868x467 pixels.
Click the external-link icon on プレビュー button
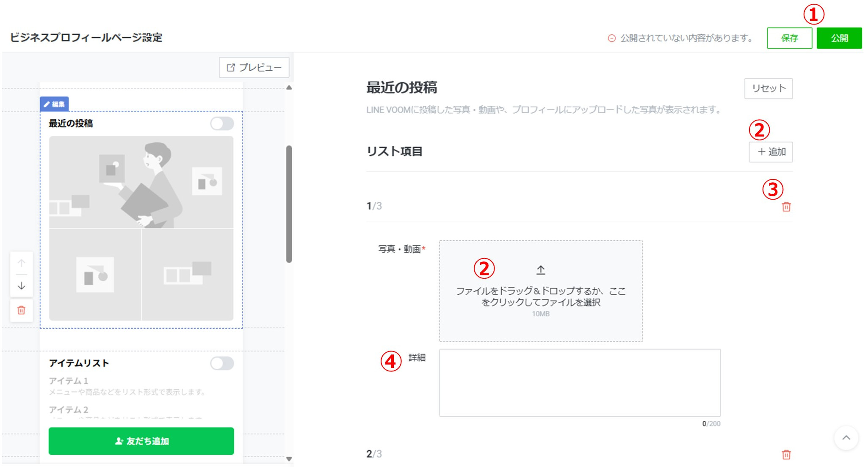[231, 67]
